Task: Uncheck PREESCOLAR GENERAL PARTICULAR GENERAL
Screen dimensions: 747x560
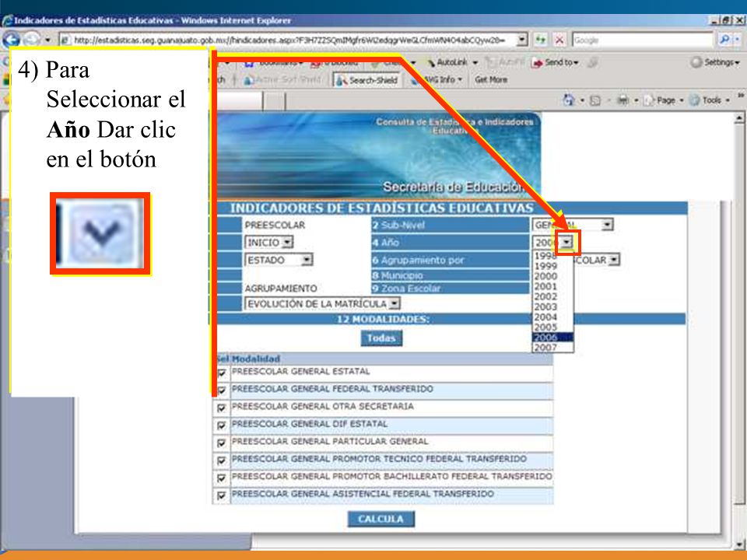Action: pos(221,443)
